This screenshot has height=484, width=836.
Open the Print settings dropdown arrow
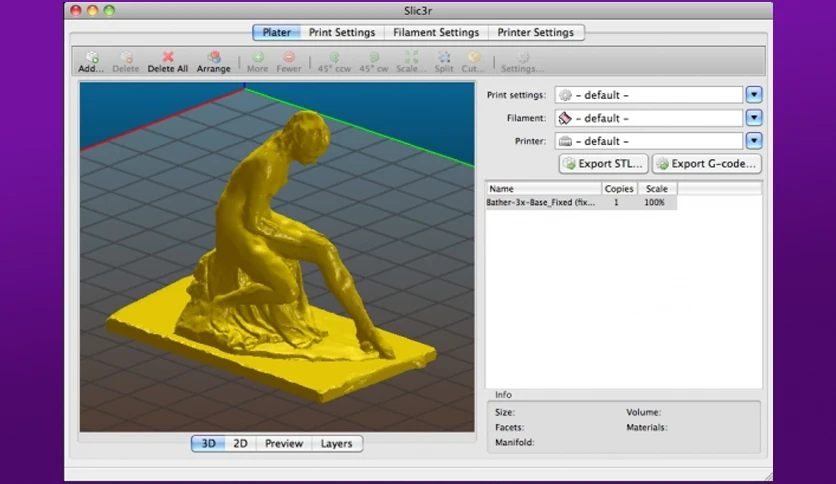[754, 95]
